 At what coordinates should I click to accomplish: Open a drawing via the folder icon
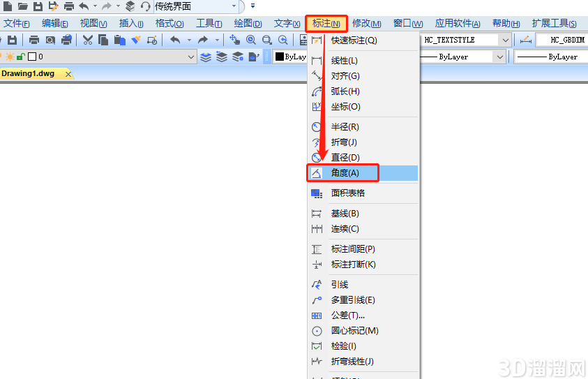[x=23, y=6]
